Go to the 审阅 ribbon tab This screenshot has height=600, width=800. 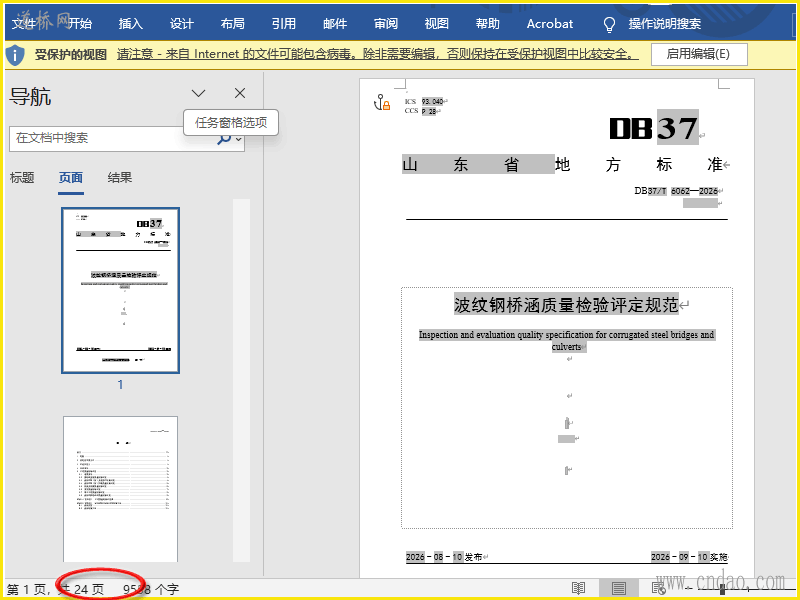[x=386, y=23]
